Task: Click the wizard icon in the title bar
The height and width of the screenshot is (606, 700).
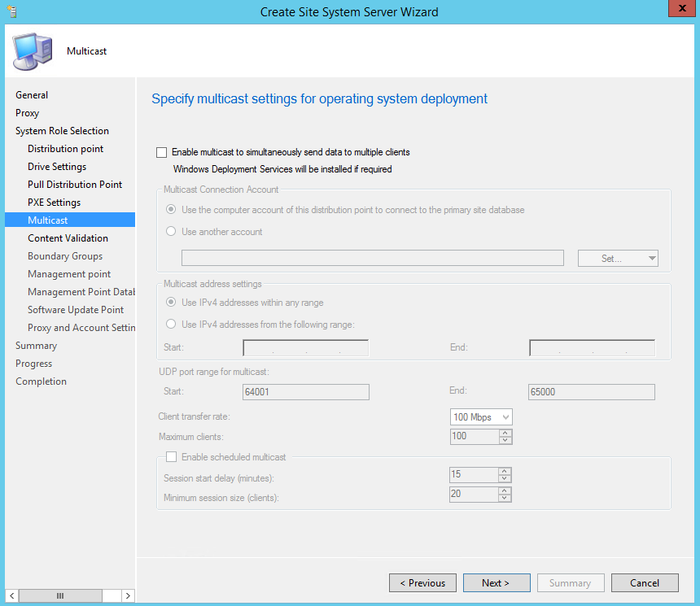Action: pos(12,11)
